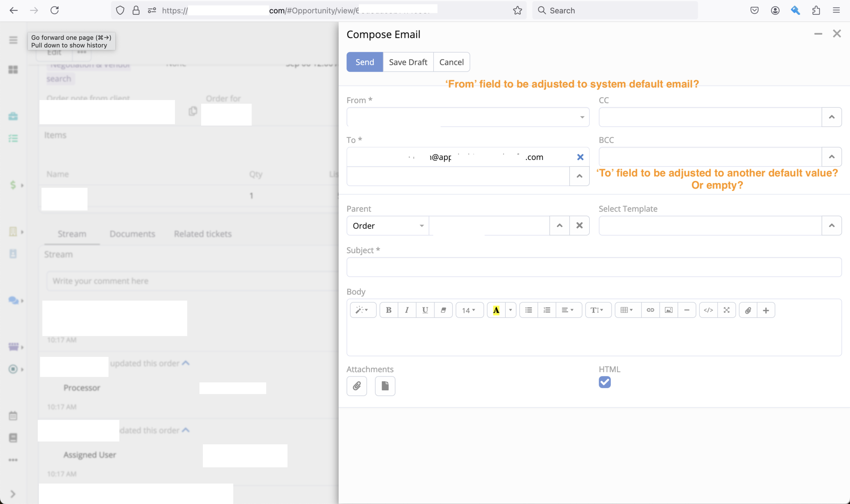This screenshot has height=504, width=850.
Task: Click the Save Draft button
Action: pyautogui.click(x=408, y=62)
